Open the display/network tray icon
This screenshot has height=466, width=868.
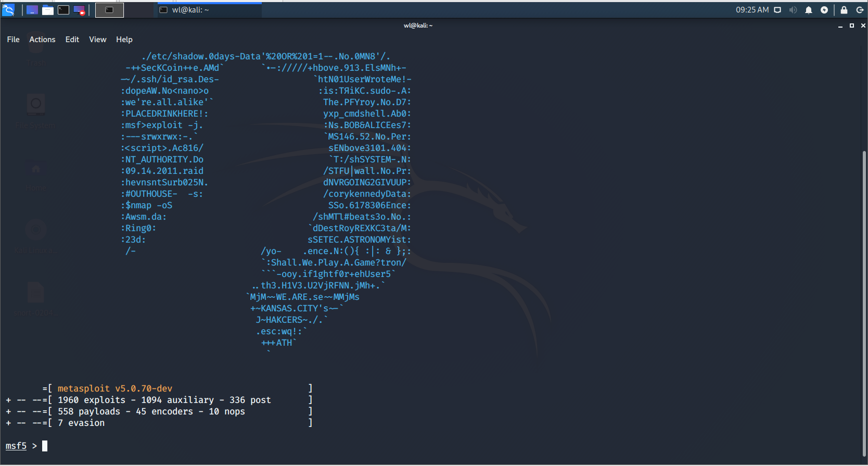point(777,10)
